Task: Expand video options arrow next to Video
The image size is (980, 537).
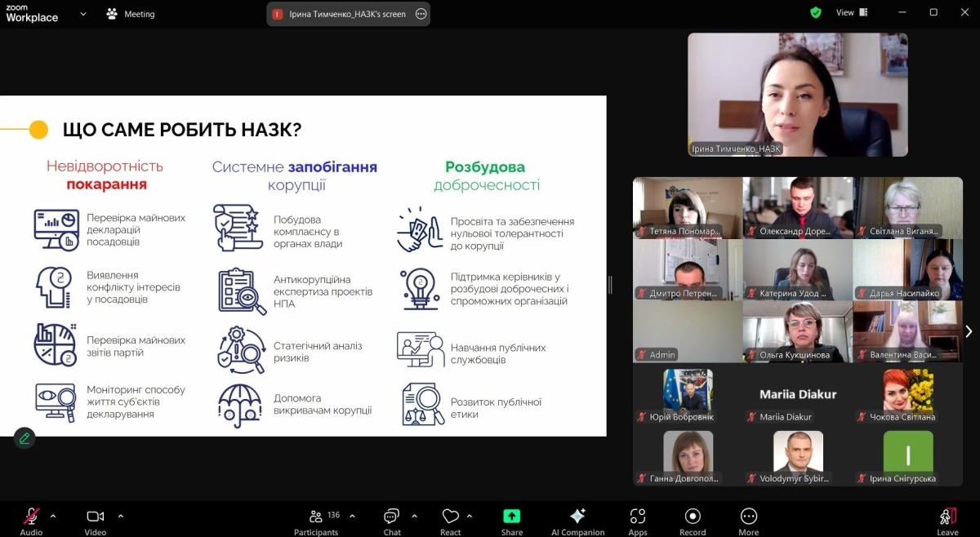Action: (x=121, y=516)
